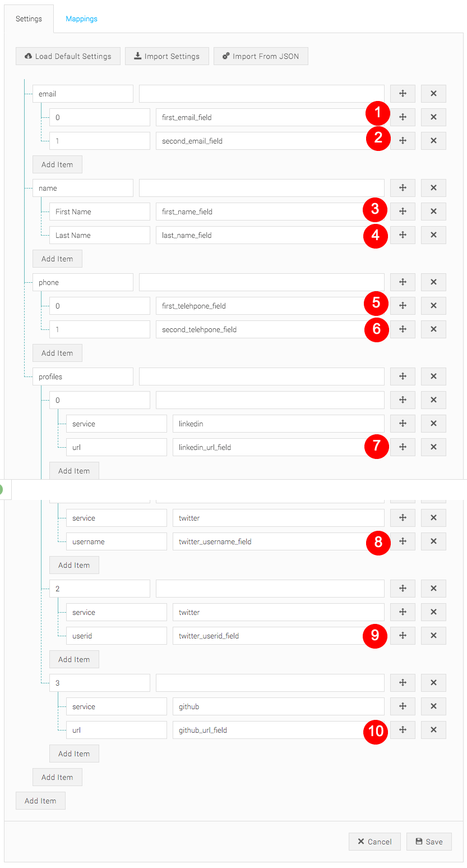
Task: Remove the linkedin_url_field row
Action: point(433,447)
